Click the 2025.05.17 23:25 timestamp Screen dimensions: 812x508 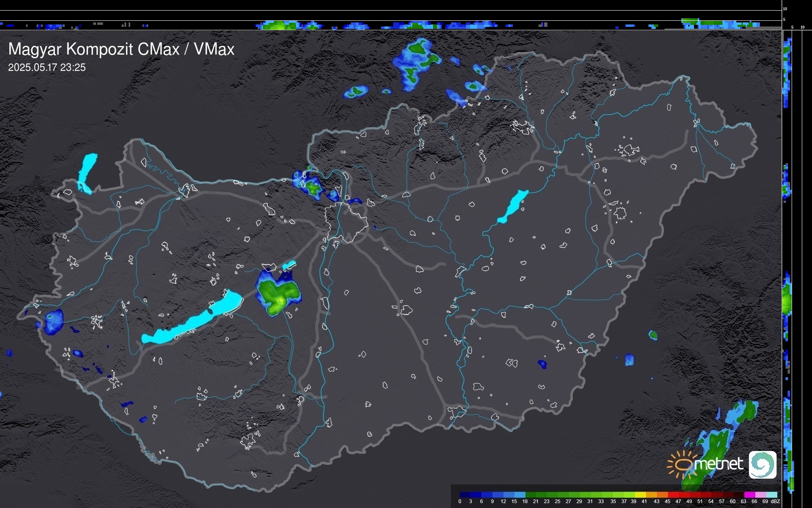(47, 68)
